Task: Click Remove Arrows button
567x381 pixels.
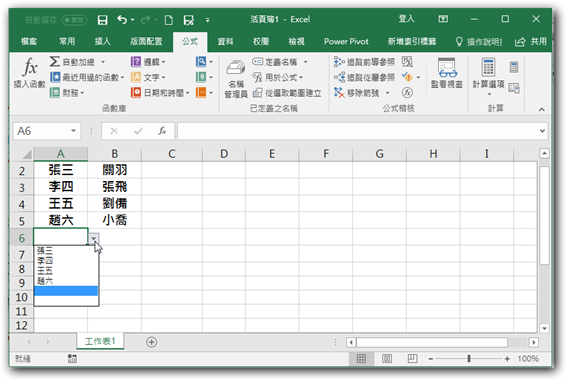Action: point(357,93)
